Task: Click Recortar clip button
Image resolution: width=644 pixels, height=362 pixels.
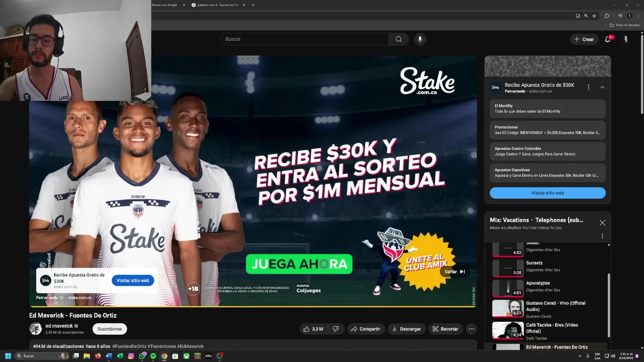Action: click(445, 329)
